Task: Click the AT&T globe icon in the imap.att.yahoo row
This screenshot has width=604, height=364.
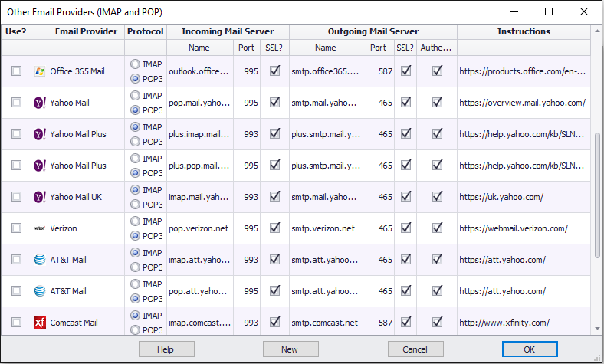Action: click(x=40, y=260)
